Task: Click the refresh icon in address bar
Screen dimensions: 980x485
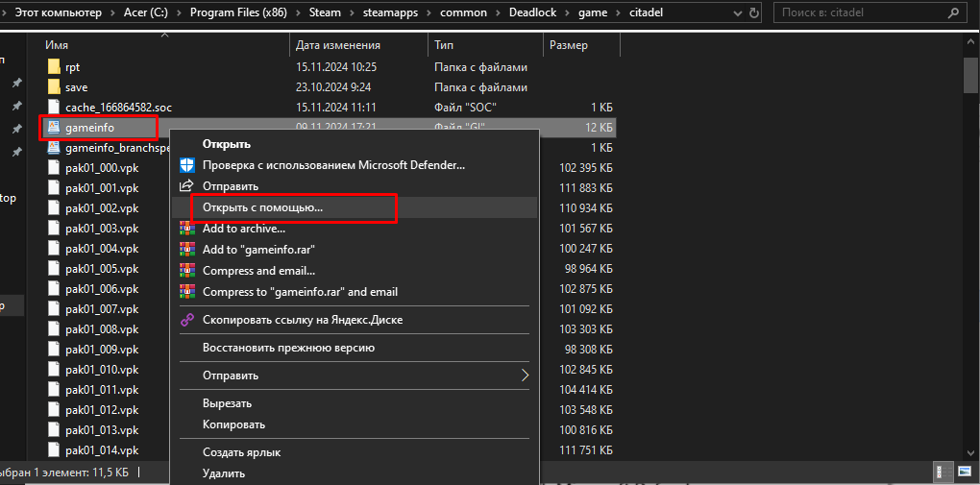Action: pyautogui.click(x=754, y=12)
